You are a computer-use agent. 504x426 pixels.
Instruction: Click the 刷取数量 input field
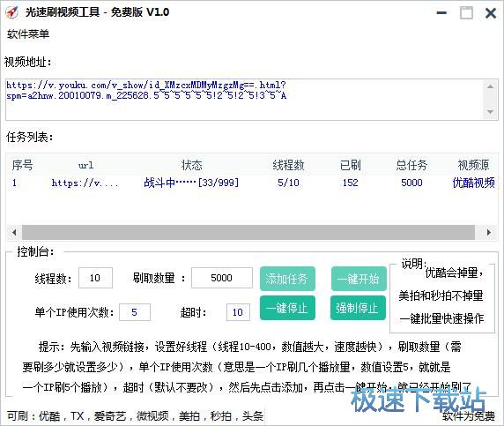(222, 278)
